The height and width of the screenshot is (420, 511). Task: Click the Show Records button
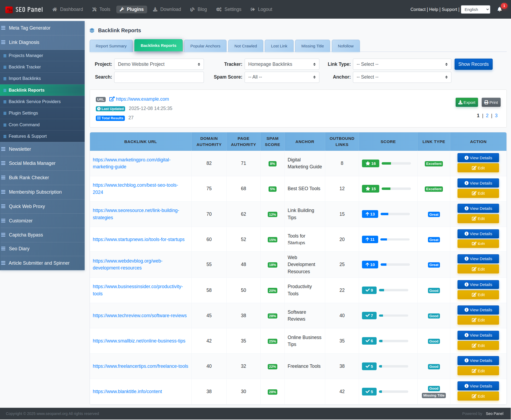473,64
